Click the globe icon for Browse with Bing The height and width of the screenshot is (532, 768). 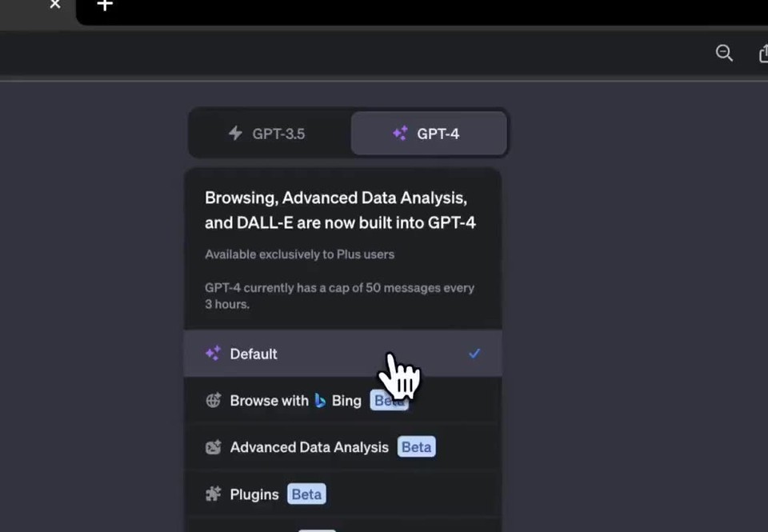click(x=213, y=400)
